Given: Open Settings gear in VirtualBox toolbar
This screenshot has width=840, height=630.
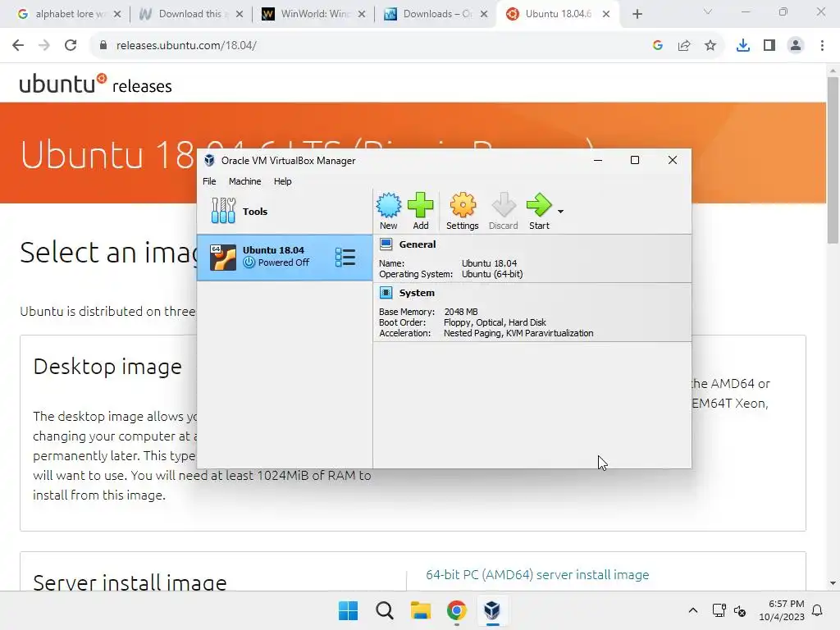Looking at the screenshot, I should pyautogui.click(x=463, y=211).
